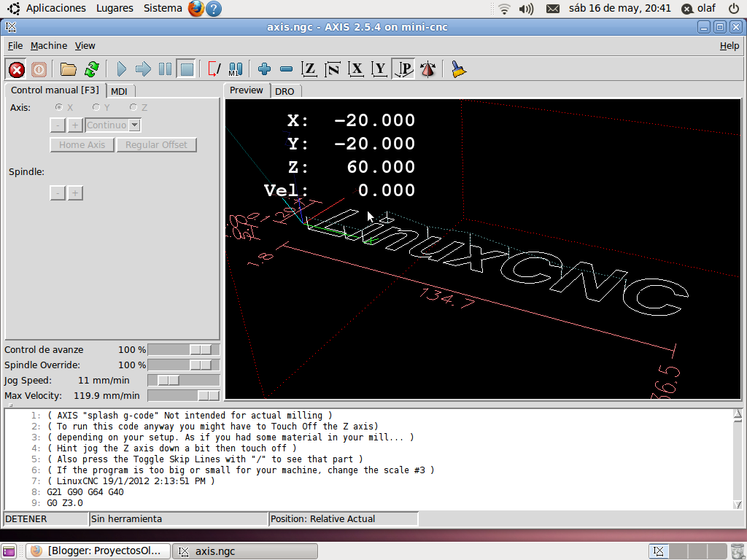This screenshot has width=747, height=560.
Task: Switch to perspective view P
Action: point(403,69)
